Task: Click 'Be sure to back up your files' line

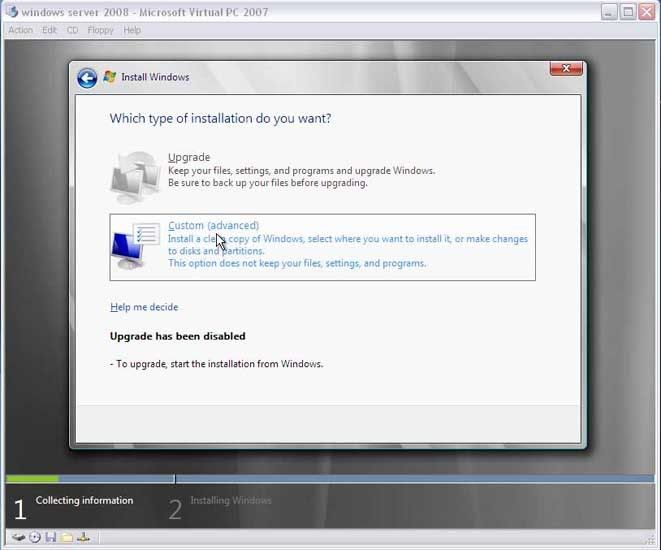Action: [268, 183]
